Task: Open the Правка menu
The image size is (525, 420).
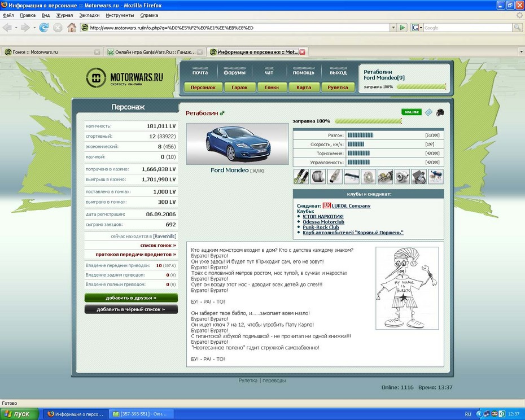Action: tap(28, 15)
